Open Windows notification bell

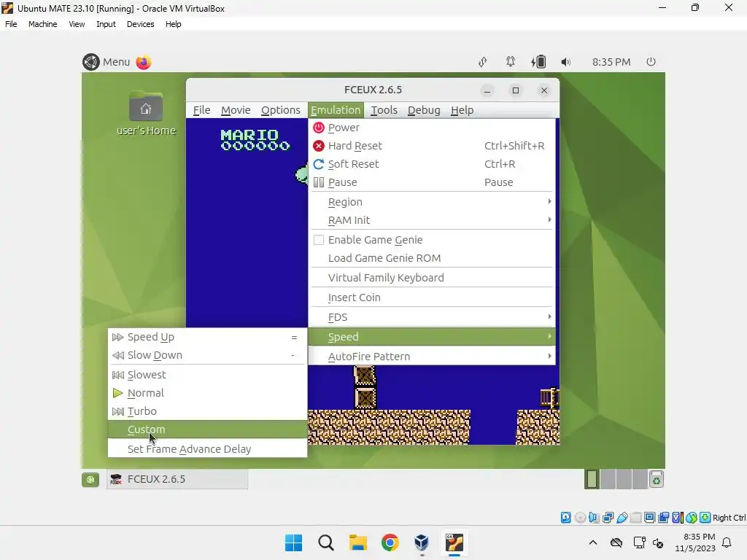click(727, 542)
